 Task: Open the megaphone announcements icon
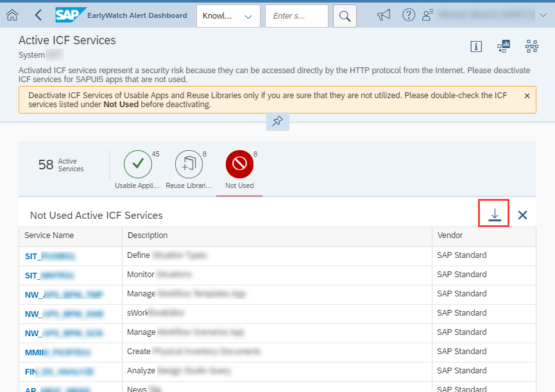384,15
